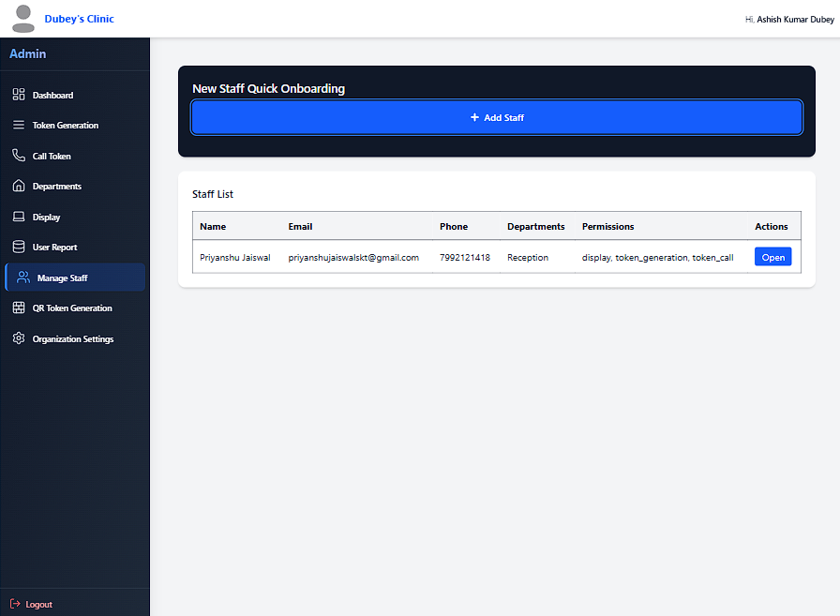Open Priyanshu Jaiswal's staff record
Image resolution: width=840 pixels, height=616 pixels.
(x=772, y=256)
